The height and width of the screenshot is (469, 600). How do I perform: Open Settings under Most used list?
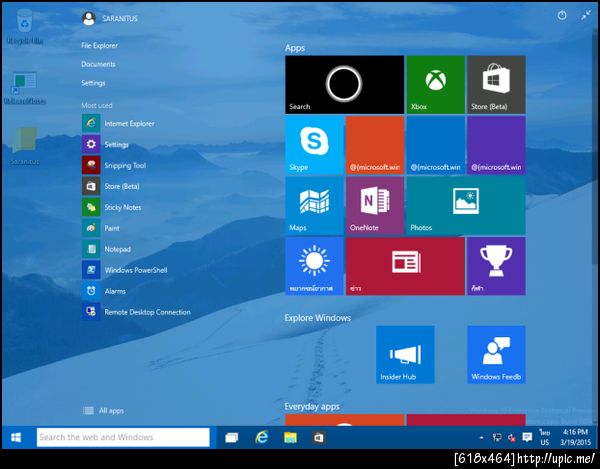(106, 144)
